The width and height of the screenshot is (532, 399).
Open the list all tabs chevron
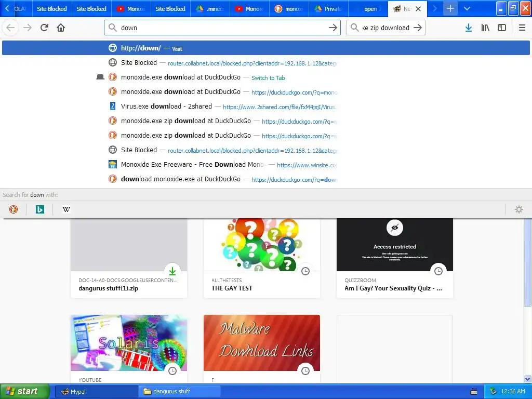[467, 8]
